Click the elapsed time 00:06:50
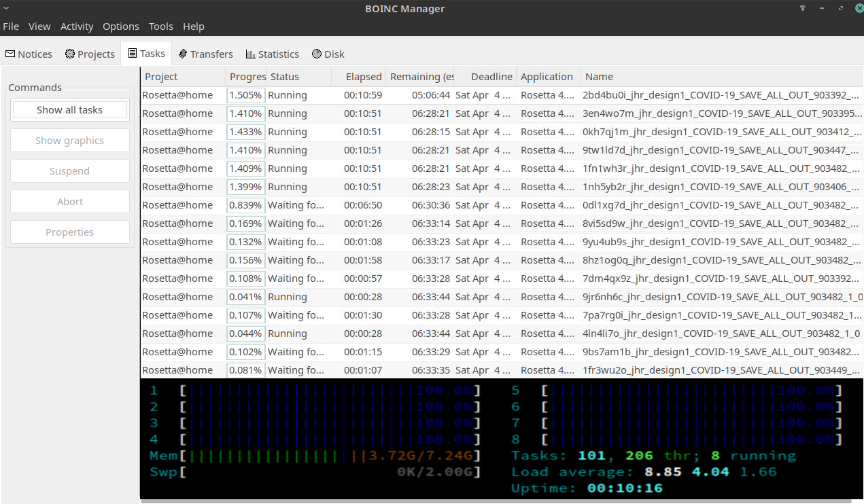The height and width of the screenshot is (504, 864). (363, 205)
